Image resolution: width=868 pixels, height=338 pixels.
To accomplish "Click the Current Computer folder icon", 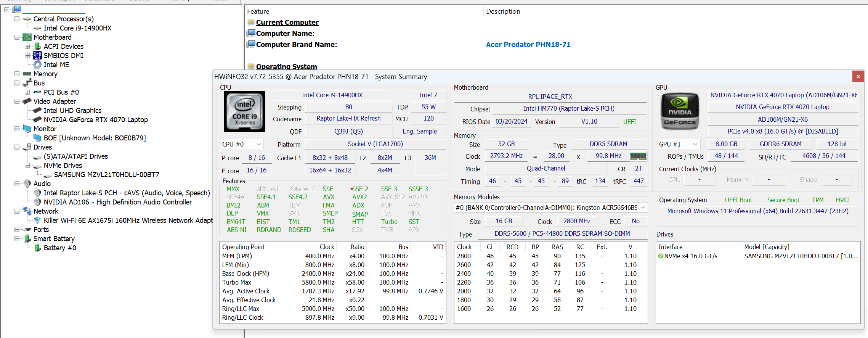I will (x=251, y=22).
